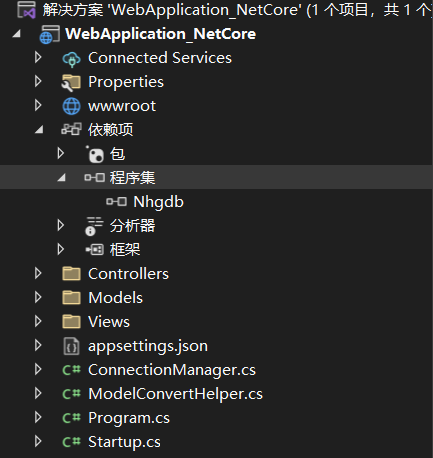Select the Views folder

(x=109, y=322)
